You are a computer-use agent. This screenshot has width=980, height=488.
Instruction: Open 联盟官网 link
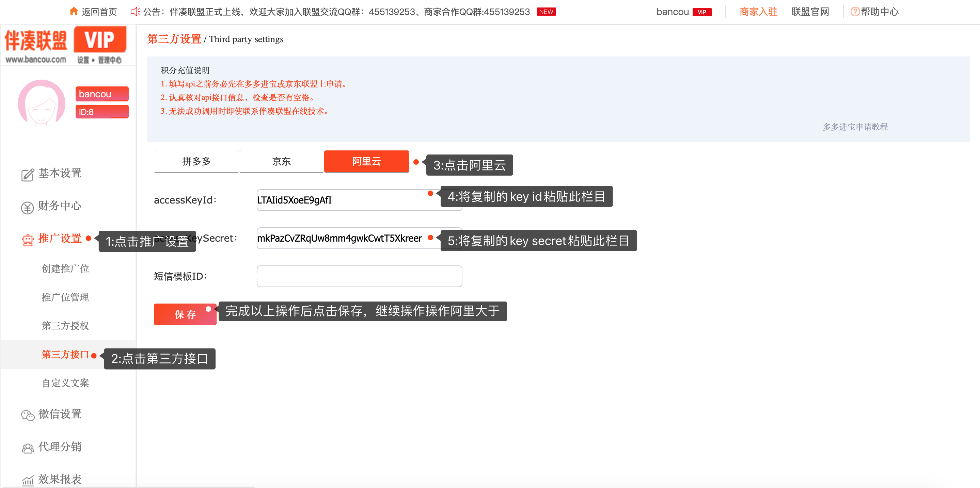tap(810, 12)
